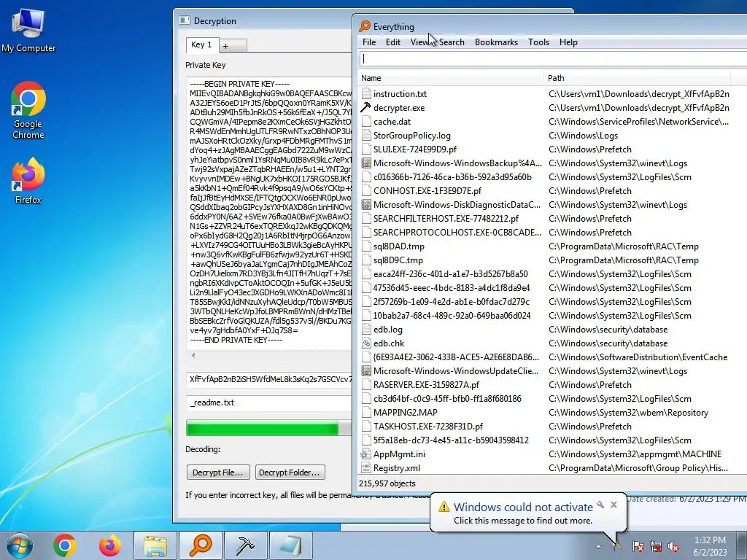Image resolution: width=747 pixels, height=560 pixels.
Task: Select cache.dat in the results list
Action: [392, 122]
